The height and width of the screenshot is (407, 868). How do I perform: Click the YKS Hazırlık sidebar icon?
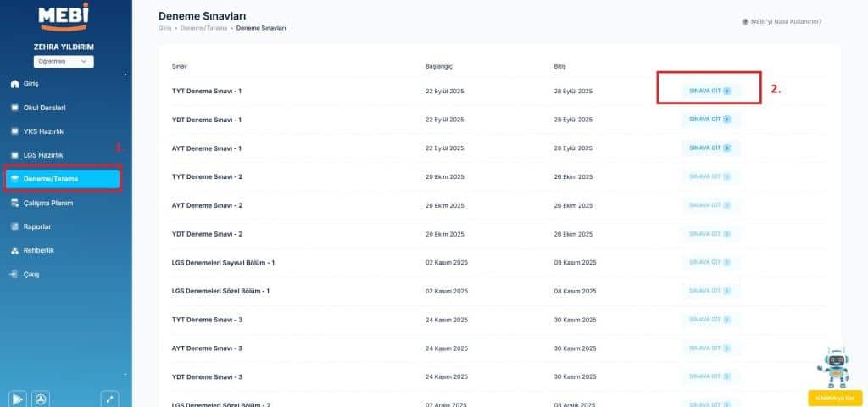[14, 131]
